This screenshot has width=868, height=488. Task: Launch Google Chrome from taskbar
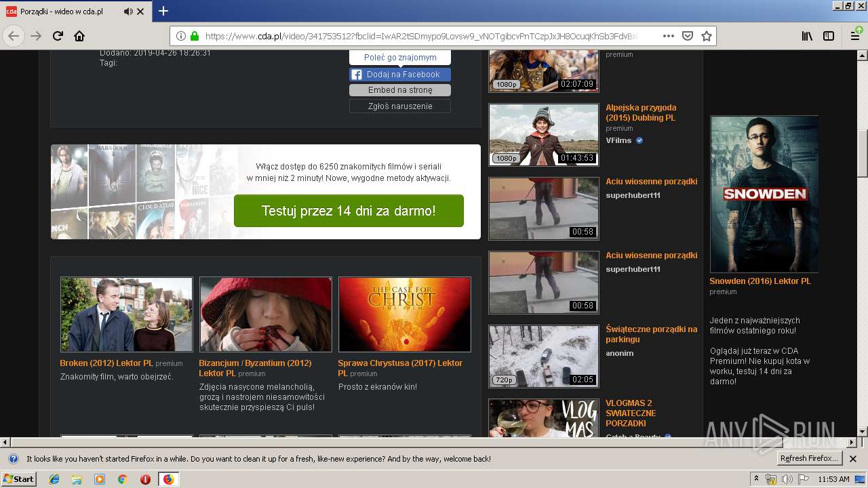tap(123, 479)
